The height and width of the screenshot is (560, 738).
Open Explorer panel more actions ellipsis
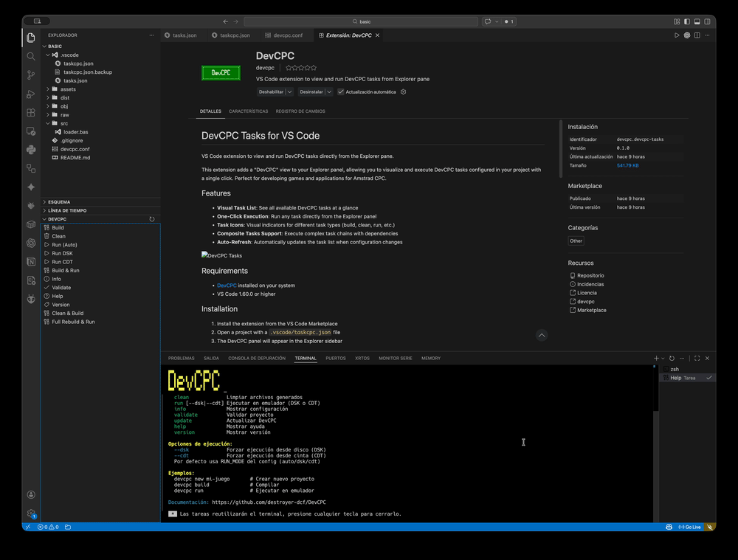151,35
